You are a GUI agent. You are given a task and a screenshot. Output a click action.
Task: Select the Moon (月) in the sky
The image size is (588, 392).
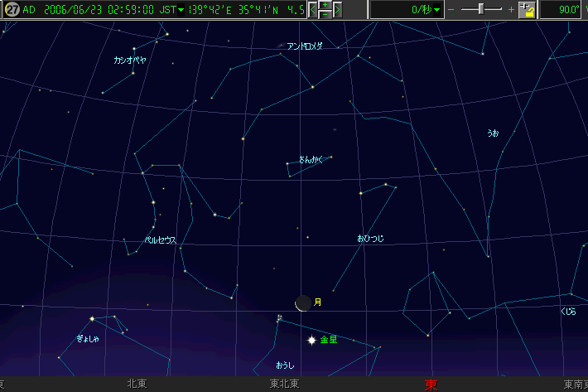click(x=304, y=303)
